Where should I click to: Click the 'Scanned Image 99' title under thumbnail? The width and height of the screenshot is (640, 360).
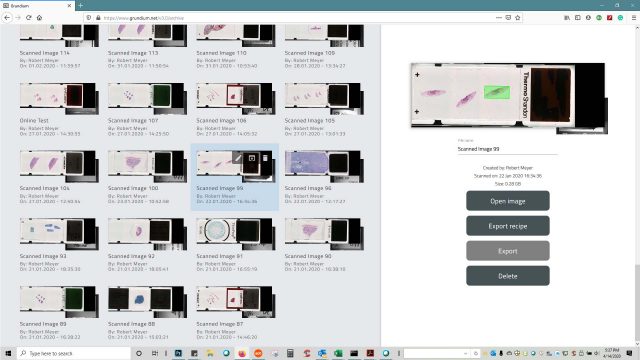click(x=220, y=188)
